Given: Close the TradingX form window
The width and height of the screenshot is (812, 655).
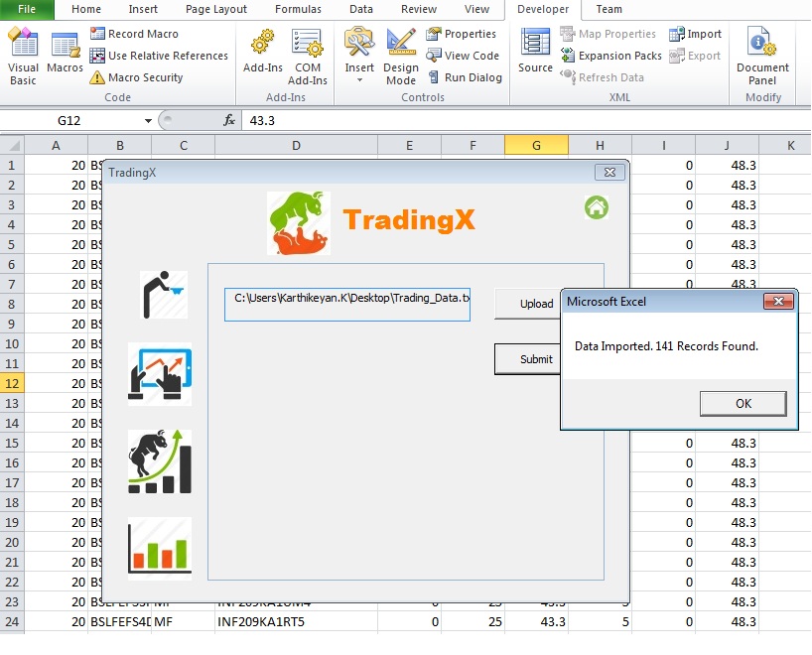Looking at the screenshot, I should [609, 173].
